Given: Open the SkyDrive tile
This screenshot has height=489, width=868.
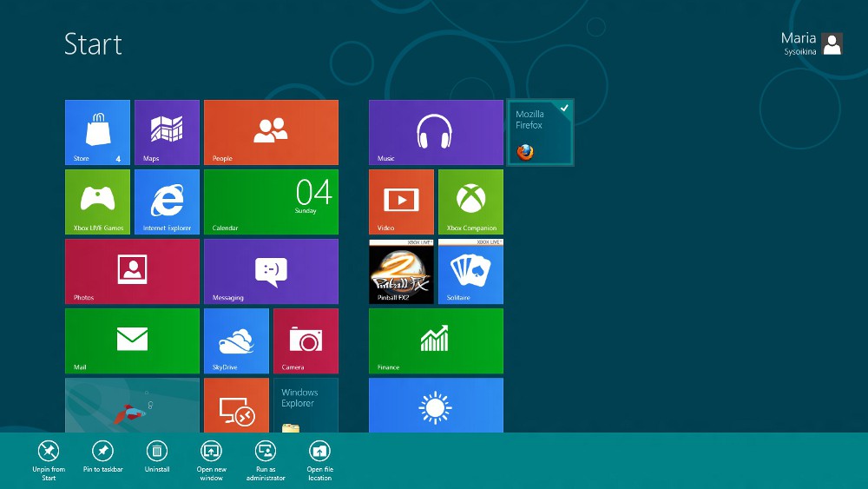Looking at the screenshot, I should pyautogui.click(x=236, y=340).
